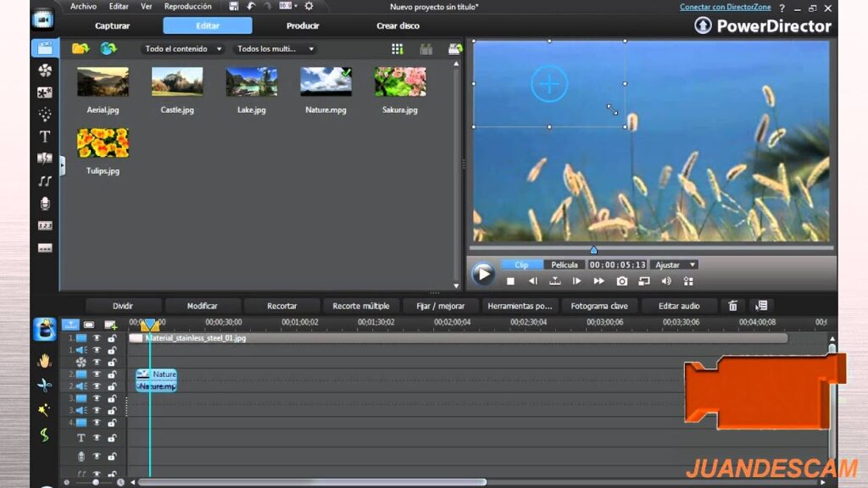
Task: Switch to the Producir tab
Action: pyautogui.click(x=303, y=26)
